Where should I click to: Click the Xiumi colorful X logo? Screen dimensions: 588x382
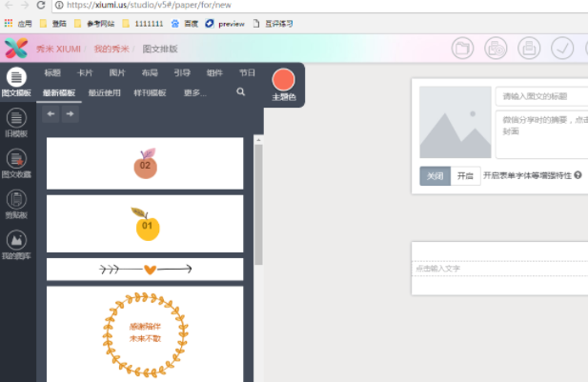[16, 48]
